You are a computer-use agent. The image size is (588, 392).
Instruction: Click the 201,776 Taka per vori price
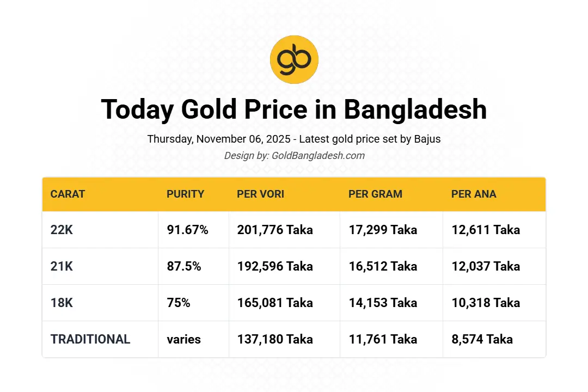pos(275,230)
